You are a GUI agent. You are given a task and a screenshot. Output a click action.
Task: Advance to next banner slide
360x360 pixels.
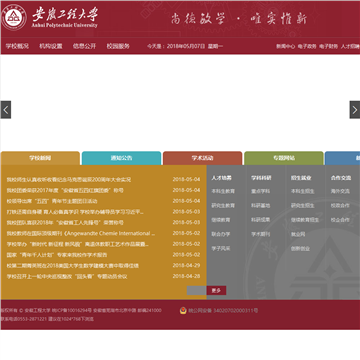[x=355, y=110]
